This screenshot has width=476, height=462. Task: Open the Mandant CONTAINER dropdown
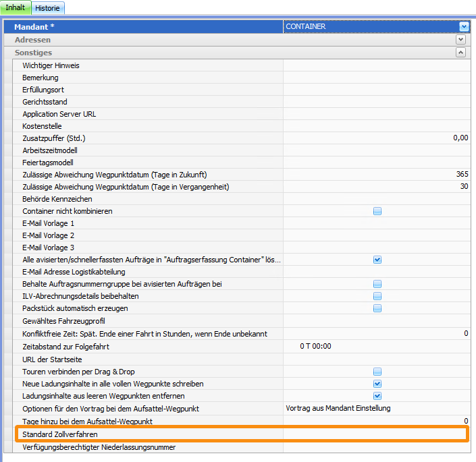pyautogui.click(x=464, y=27)
